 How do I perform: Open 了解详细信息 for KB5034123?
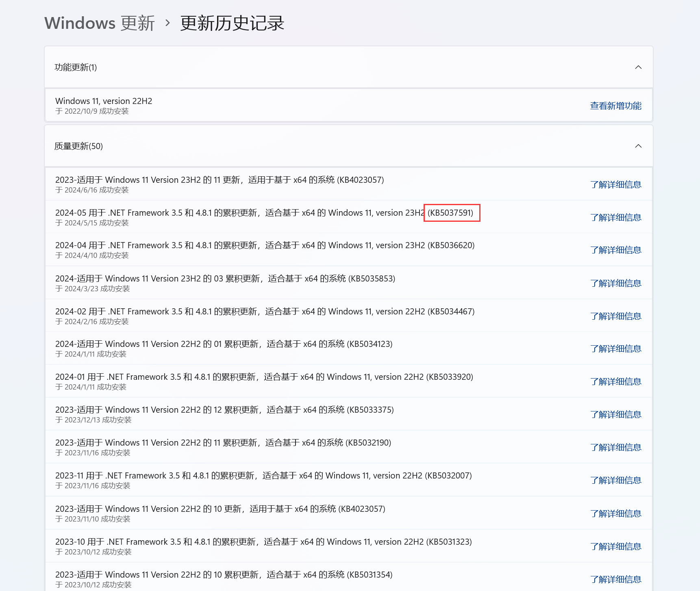coord(615,349)
